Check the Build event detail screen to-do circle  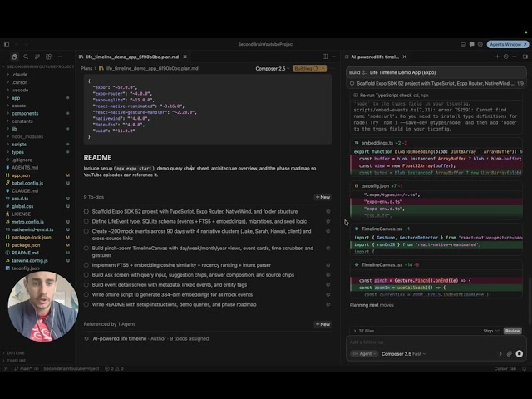(86, 284)
